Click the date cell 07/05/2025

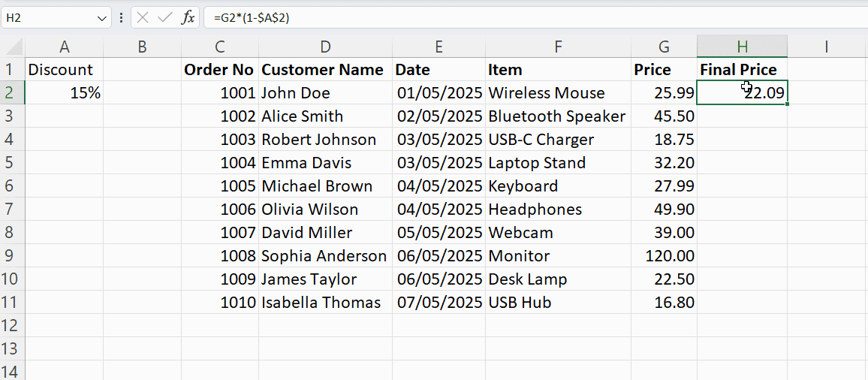click(439, 303)
